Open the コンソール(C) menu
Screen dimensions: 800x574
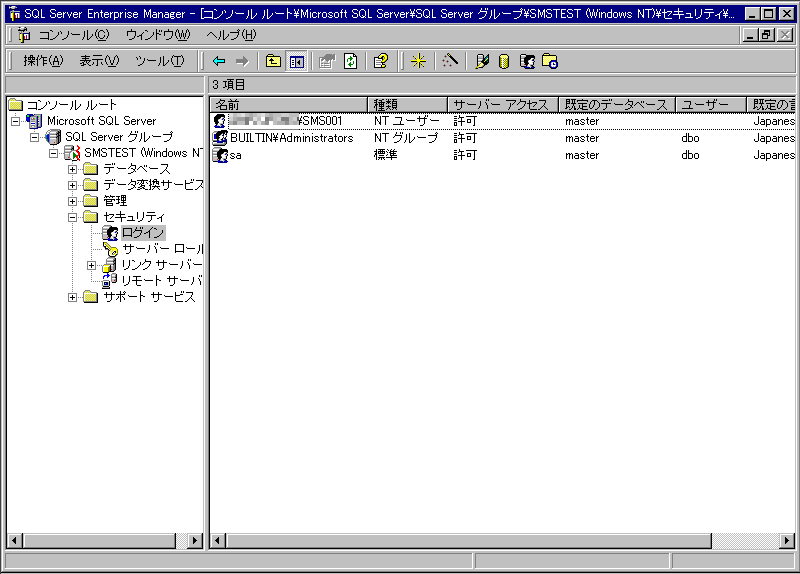coord(74,35)
